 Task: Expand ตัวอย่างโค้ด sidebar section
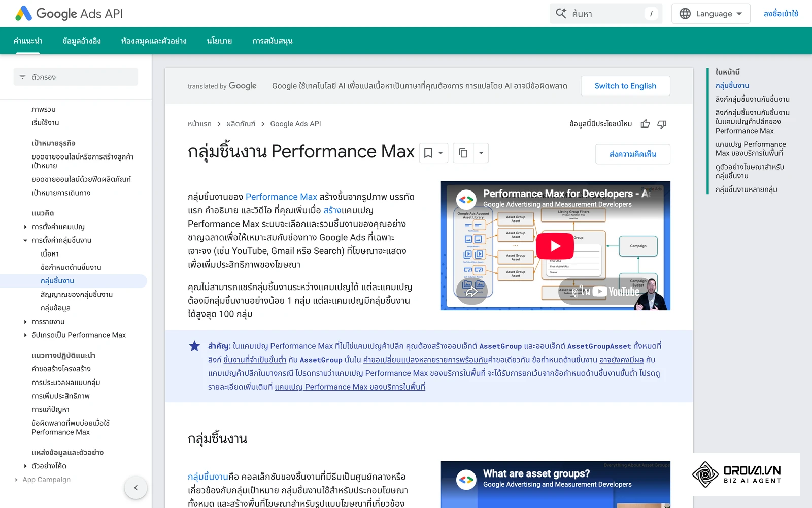[x=25, y=466]
